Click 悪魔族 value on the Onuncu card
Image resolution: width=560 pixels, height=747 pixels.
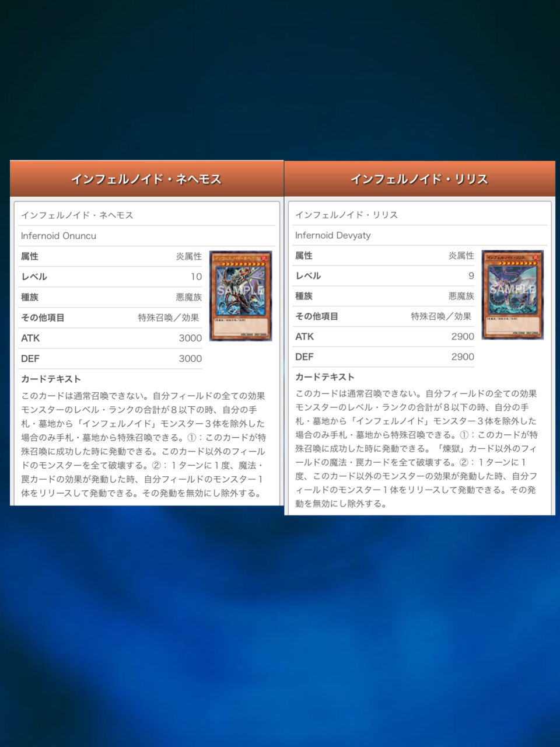(189, 297)
